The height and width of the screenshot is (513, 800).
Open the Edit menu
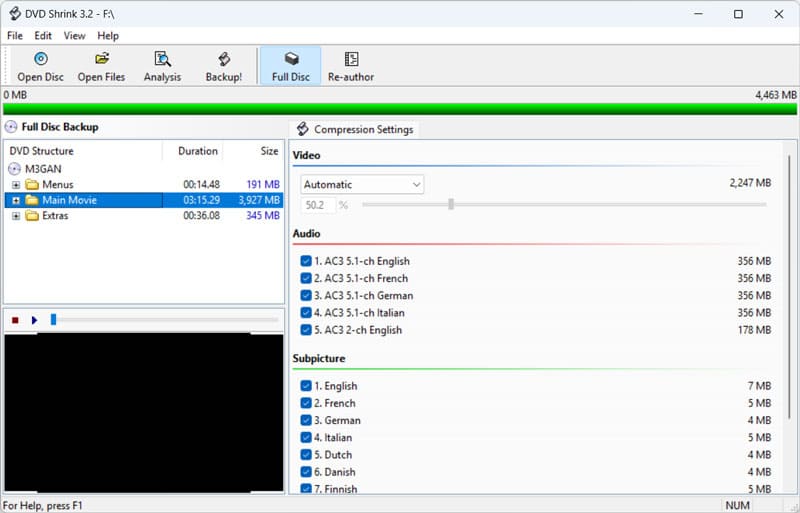pyautogui.click(x=43, y=36)
